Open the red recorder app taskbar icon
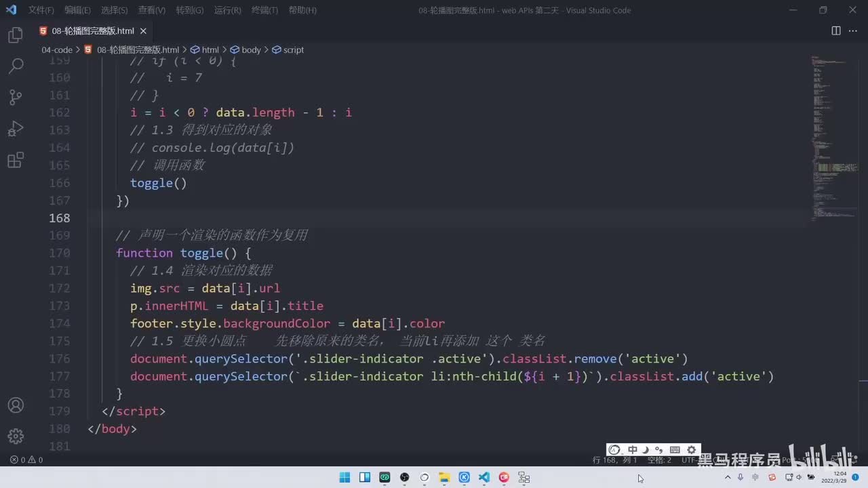This screenshot has width=868, height=488. click(x=504, y=477)
